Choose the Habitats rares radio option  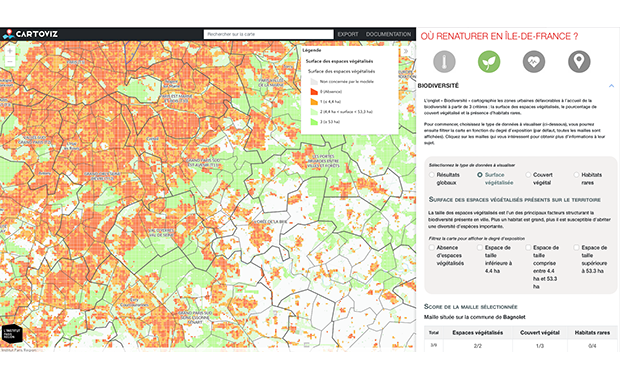point(576,175)
